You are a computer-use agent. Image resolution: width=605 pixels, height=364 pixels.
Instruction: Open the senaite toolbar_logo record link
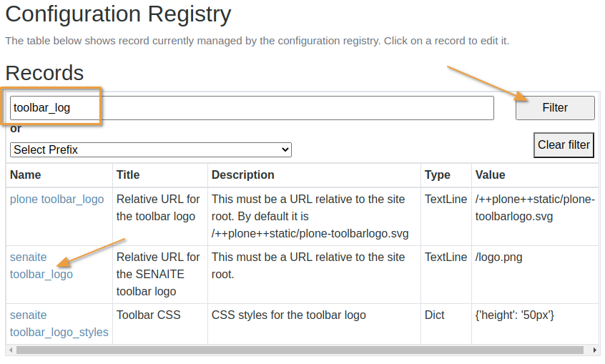pyautogui.click(x=41, y=265)
